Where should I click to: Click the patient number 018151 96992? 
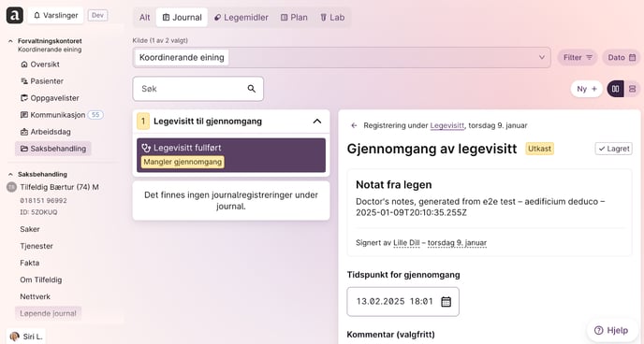click(44, 200)
